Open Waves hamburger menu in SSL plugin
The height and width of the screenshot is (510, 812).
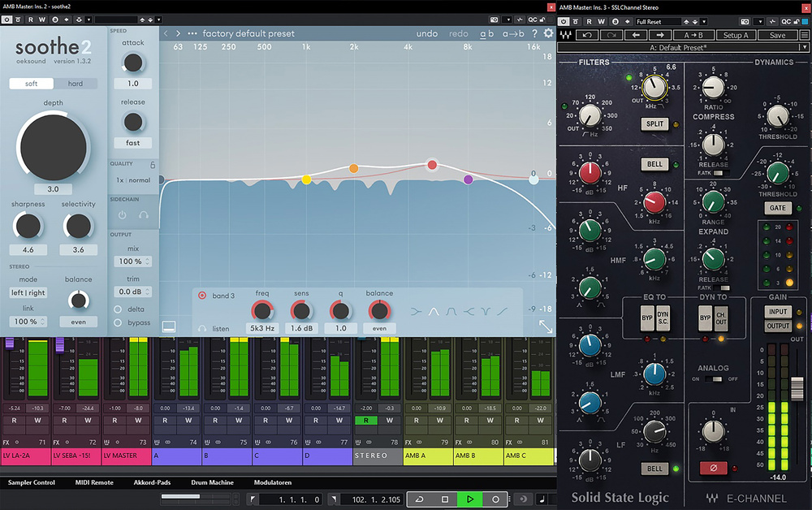tap(804, 35)
